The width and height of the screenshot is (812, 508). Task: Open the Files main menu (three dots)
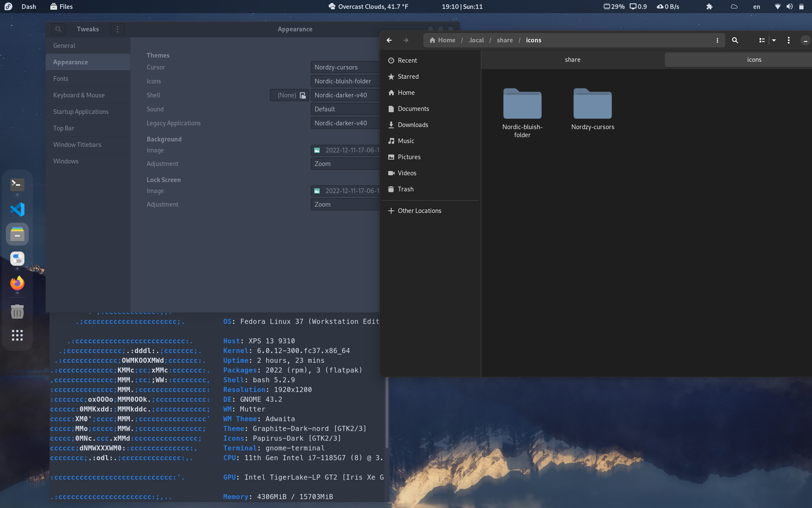tap(788, 40)
